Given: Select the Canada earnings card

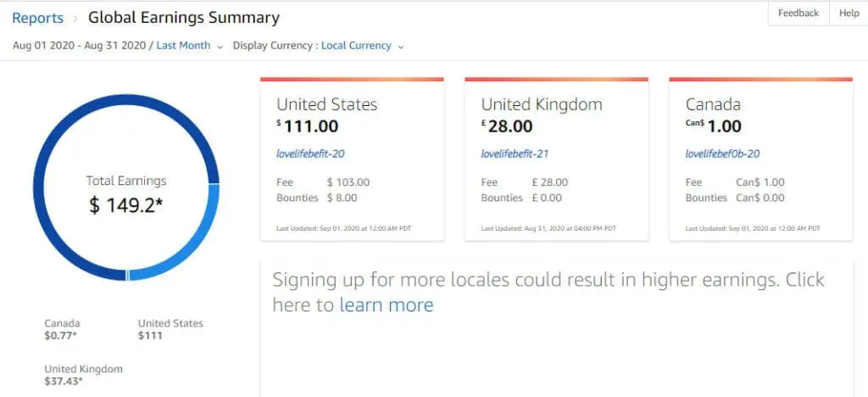Looking at the screenshot, I should (760, 159).
